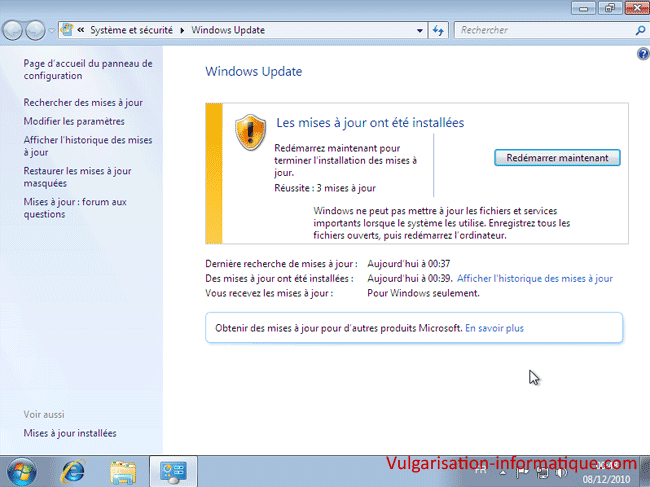Click the Control Panel icon in address bar
The height and width of the screenshot is (487, 650).
coord(67,30)
